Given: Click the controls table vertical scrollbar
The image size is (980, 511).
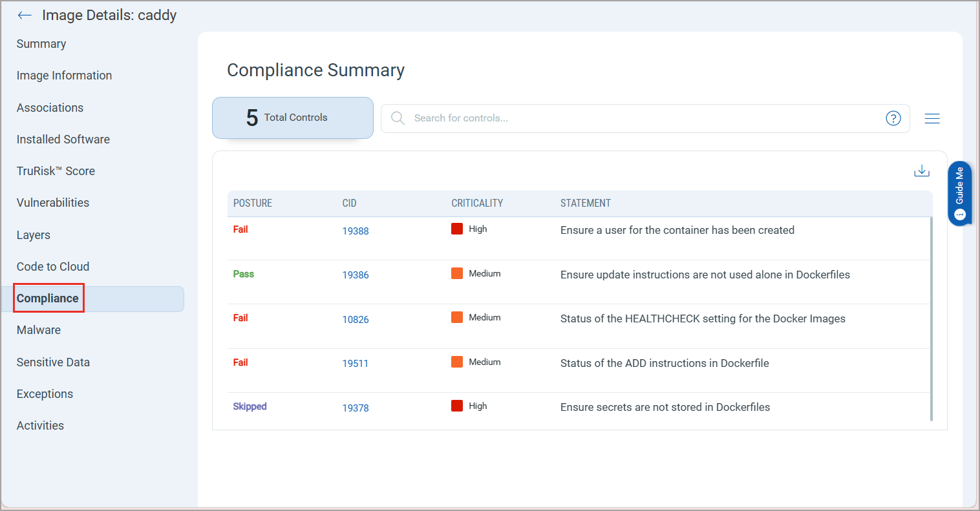Looking at the screenshot, I should click(932, 318).
